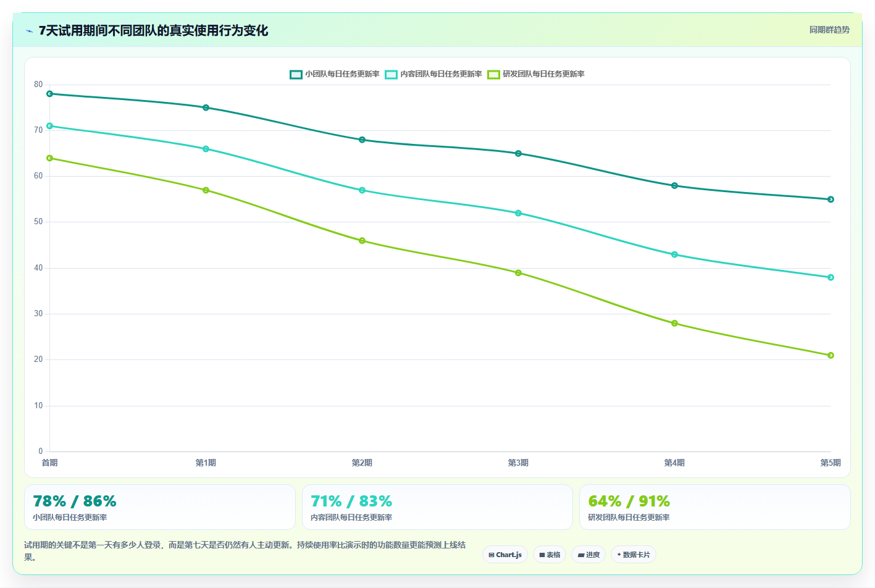Select the small-team data point at 第5期
This screenshot has height=588, width=875.
pyautogui.click(x=831, y=199)
